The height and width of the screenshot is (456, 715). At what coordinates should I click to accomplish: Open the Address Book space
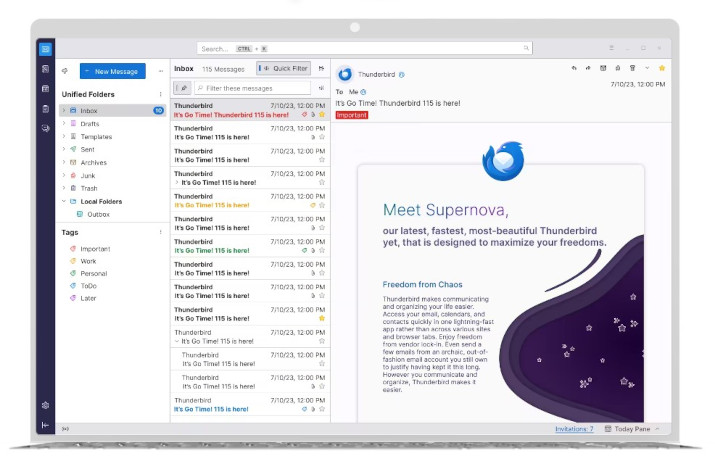click(45, 69)
